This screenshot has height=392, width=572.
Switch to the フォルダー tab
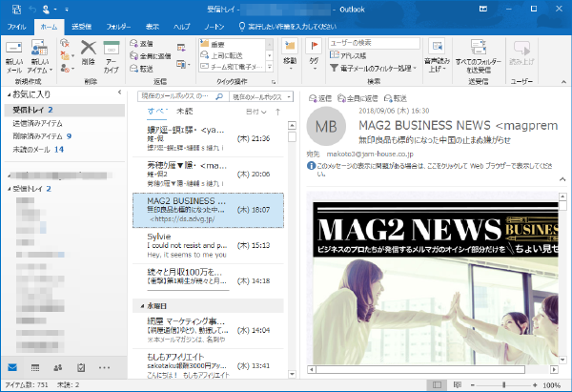click(118, 27)
